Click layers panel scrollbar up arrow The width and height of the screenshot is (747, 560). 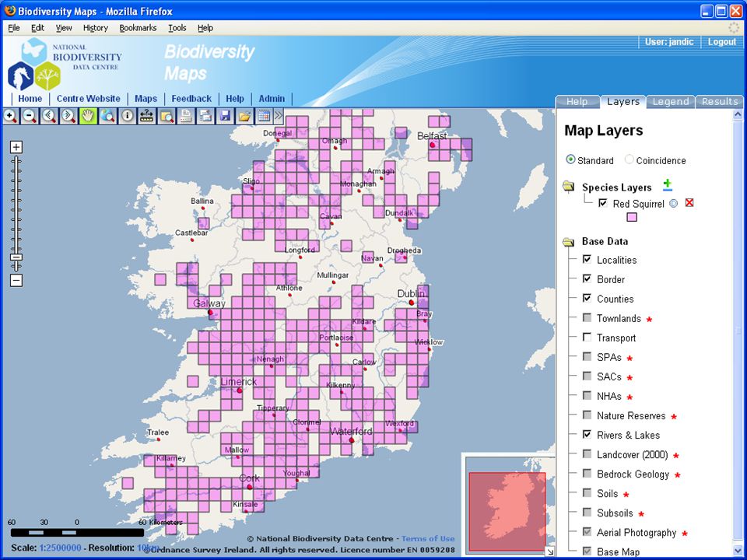[738, 114]
